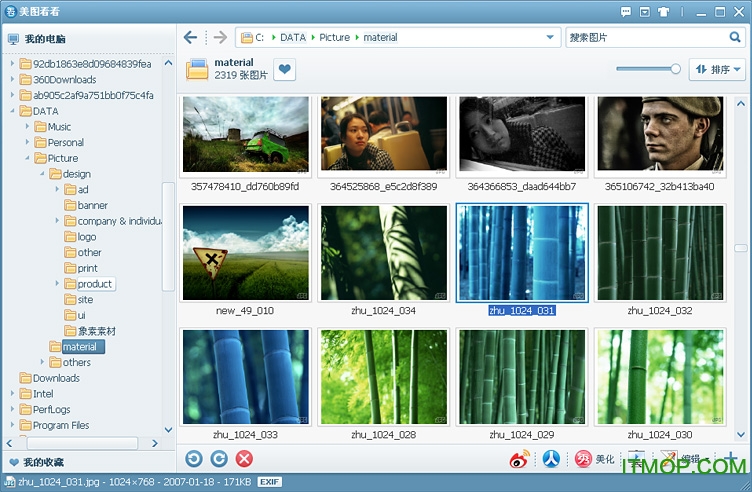This screenshot has width=752, height=492.
Task: Delete image with red X icon
Action: [244, 459]
